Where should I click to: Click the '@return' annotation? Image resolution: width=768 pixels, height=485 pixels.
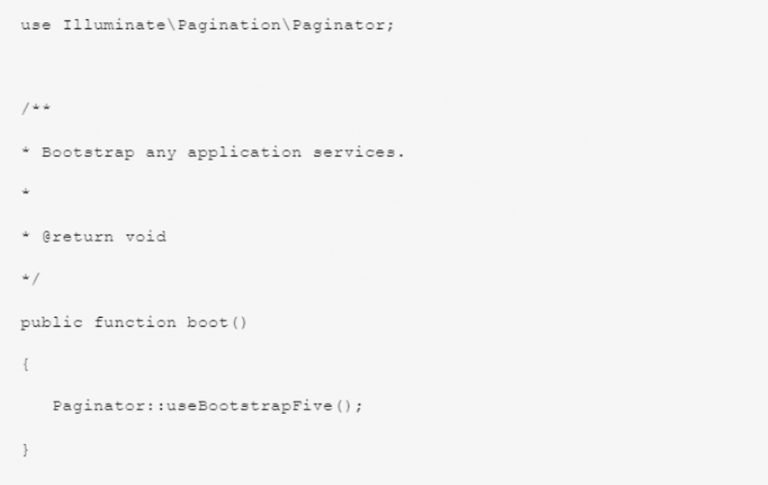coord(77,237)
